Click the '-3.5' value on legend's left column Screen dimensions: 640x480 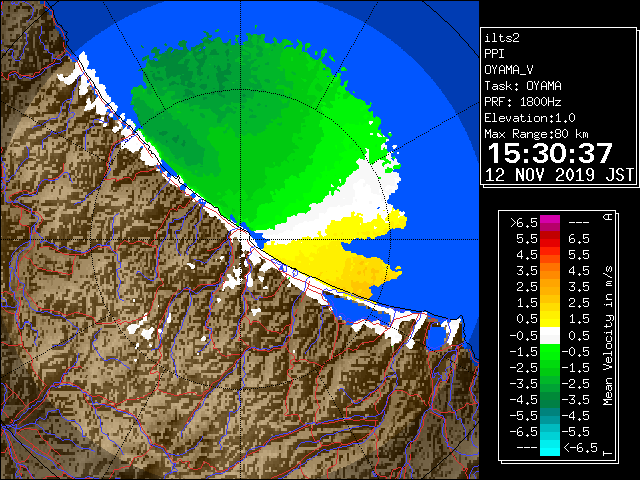(x=524, y=384)
